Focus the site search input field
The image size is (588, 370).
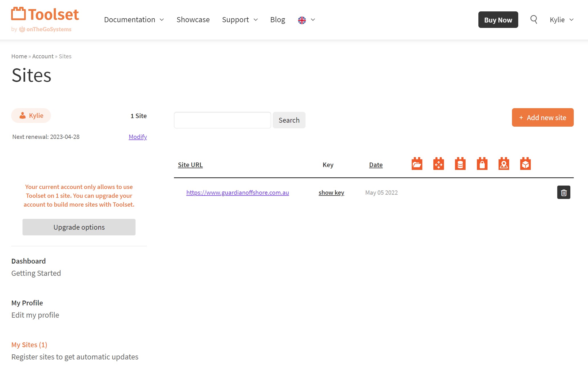point(222,120)
